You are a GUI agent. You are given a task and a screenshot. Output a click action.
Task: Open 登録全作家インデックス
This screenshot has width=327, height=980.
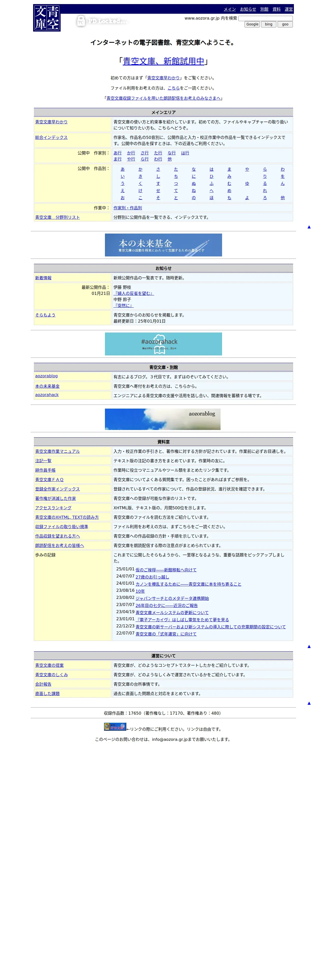click(x=58, y=489)
